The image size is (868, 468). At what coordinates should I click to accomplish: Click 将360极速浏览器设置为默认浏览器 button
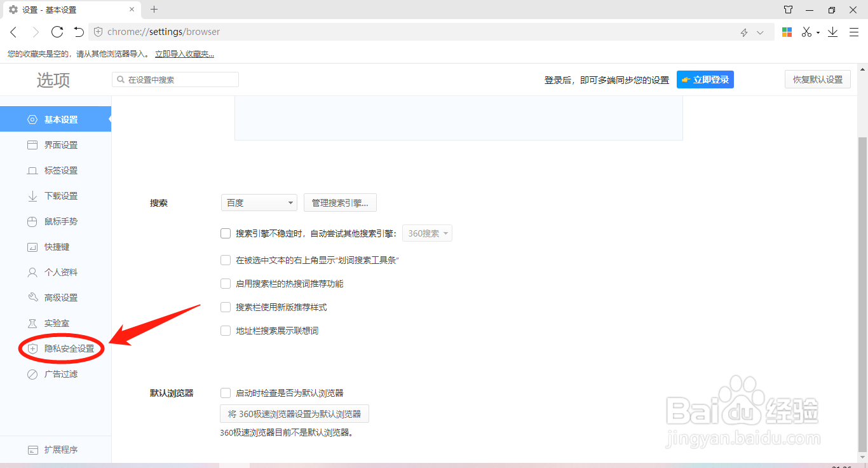(x=294, y=414)
